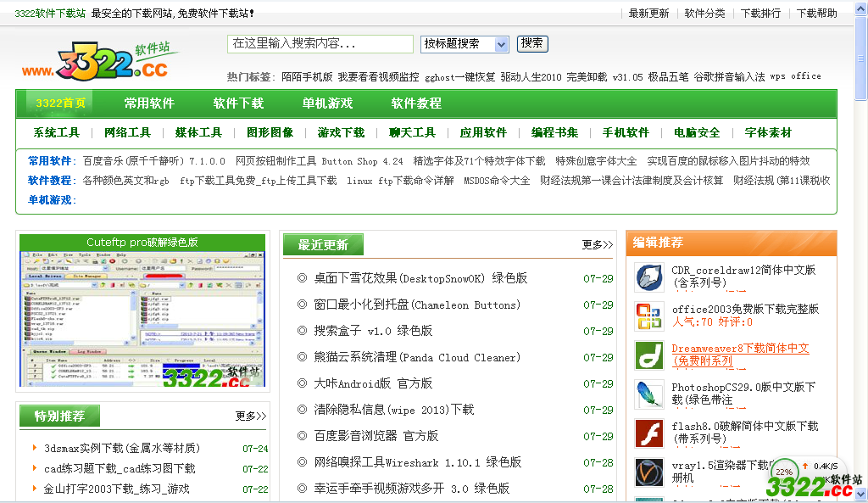Open 软件分类 top link
868x503 pixels.
click(x=704, y=14)
